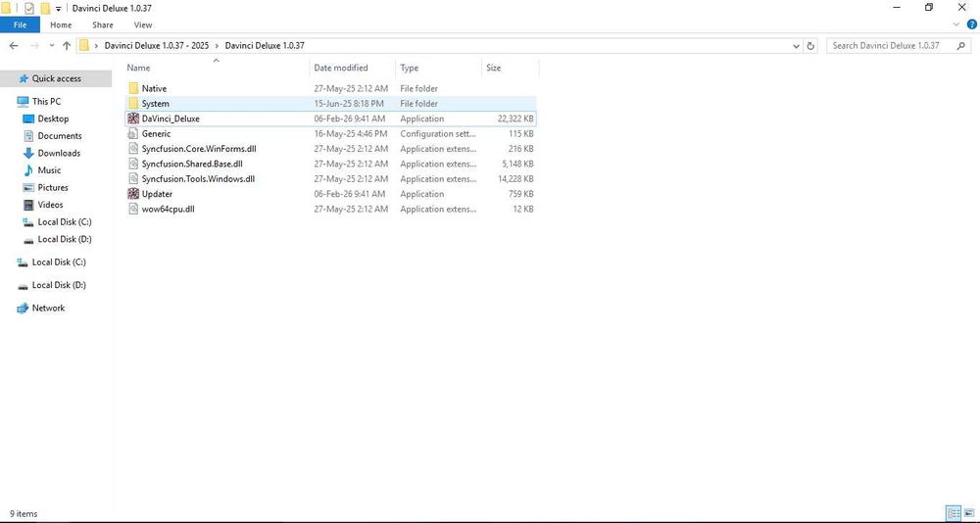This screenshot has height=523, width=980.
Task: Click Native folder's File folder type
Action: (418, 89)
